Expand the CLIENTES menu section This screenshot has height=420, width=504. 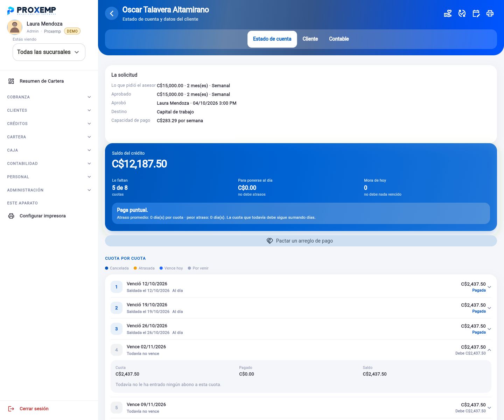[49, 110]
